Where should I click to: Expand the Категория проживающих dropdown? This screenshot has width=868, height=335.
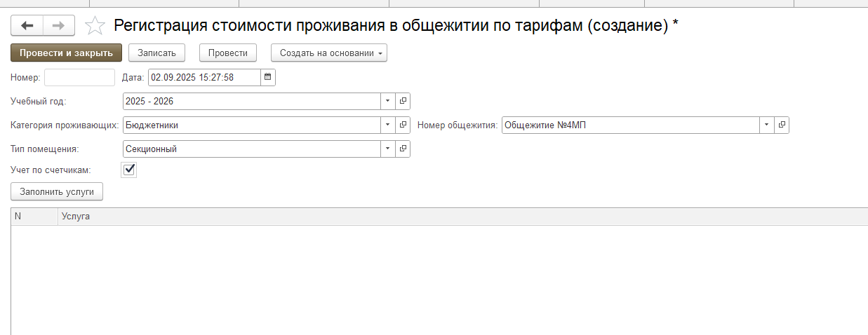tap(388, 125)
